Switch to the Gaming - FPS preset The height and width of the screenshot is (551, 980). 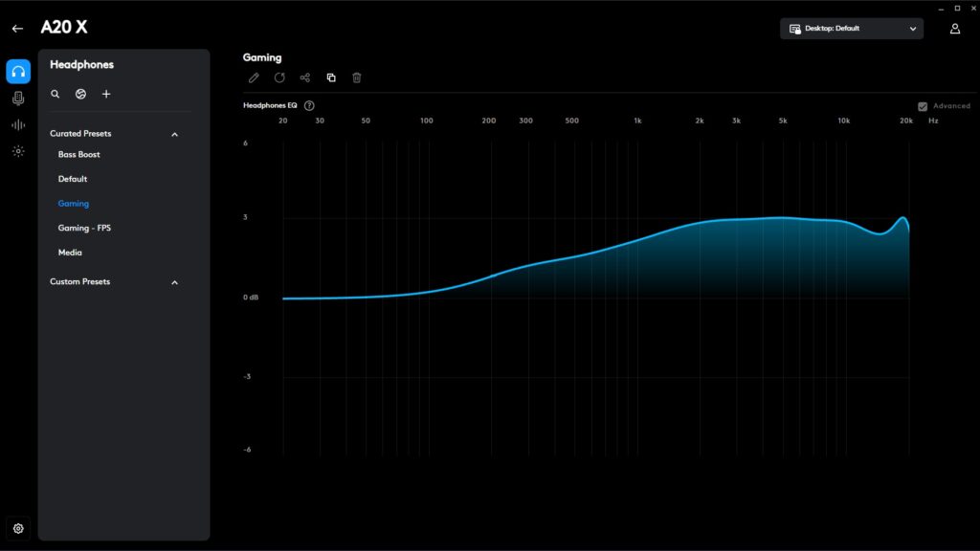(x=83, y=228)
